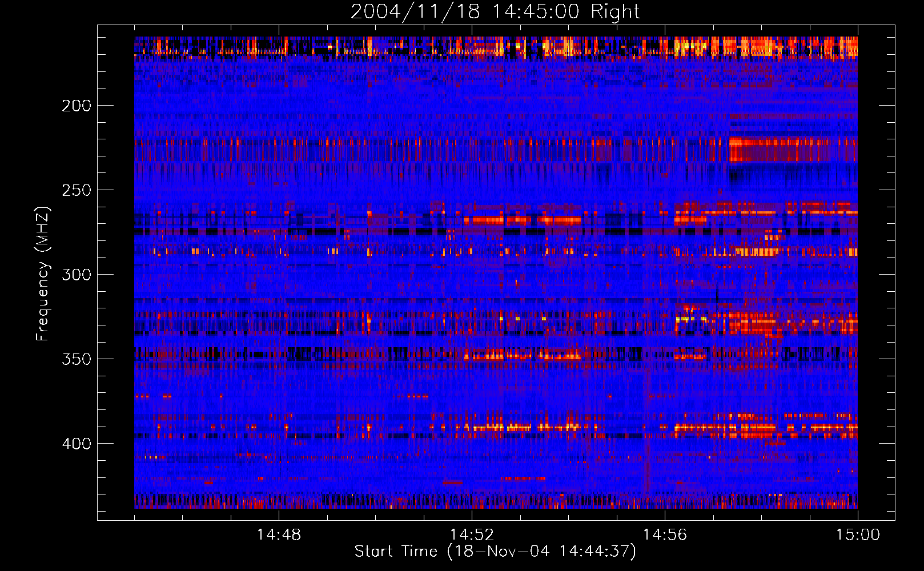
Task: Click the 300 frequency tick label
Action: click(77, 275)
